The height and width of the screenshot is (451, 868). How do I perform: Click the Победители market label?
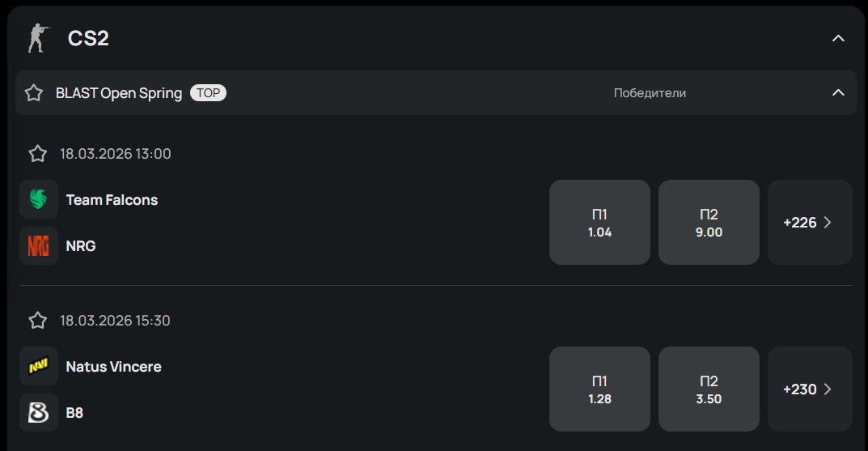pos(650,93)
